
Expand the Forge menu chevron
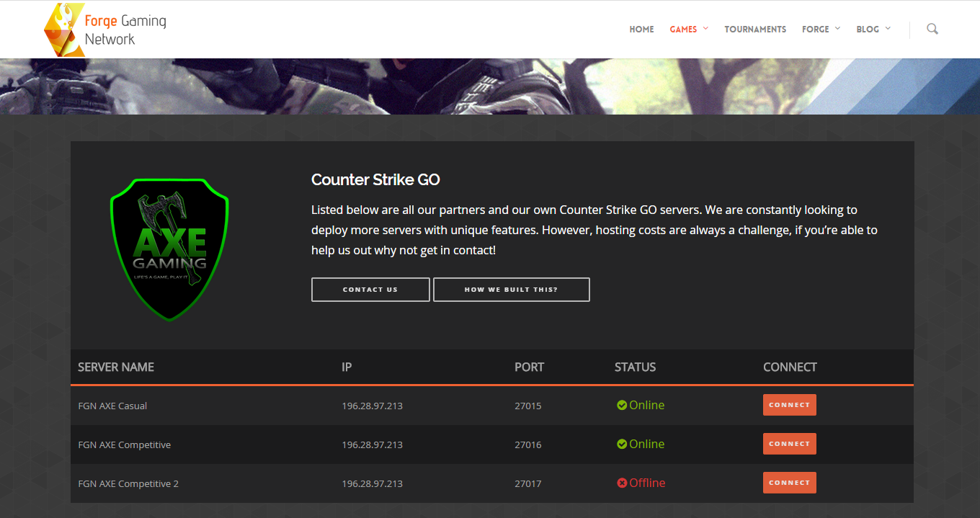(837, 29)
